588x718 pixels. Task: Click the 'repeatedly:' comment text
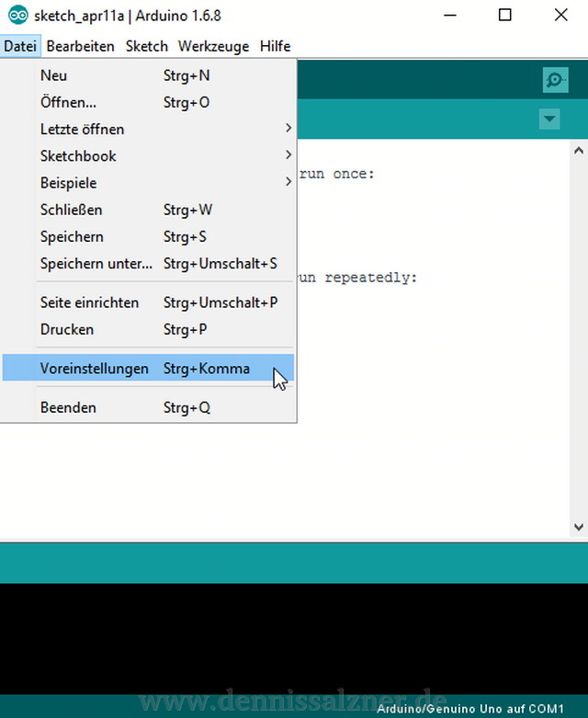pos(370,278)
